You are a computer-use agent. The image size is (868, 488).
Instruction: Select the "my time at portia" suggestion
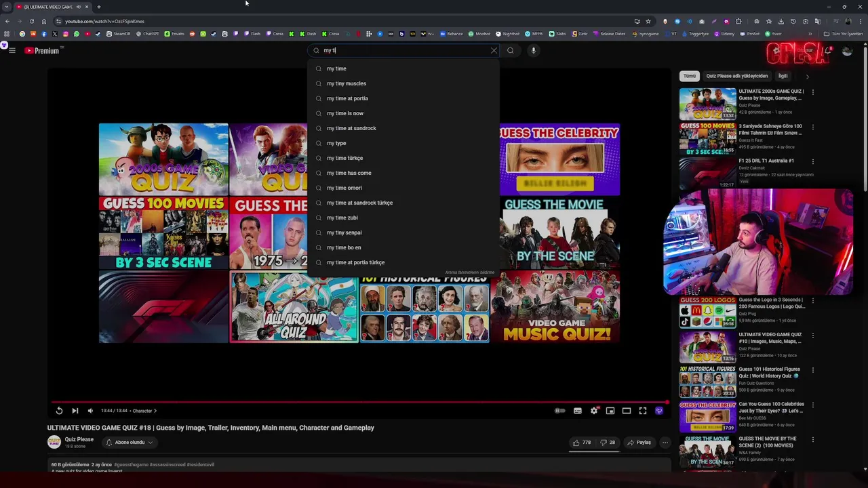pyautogui.click(x=403, y=98)
